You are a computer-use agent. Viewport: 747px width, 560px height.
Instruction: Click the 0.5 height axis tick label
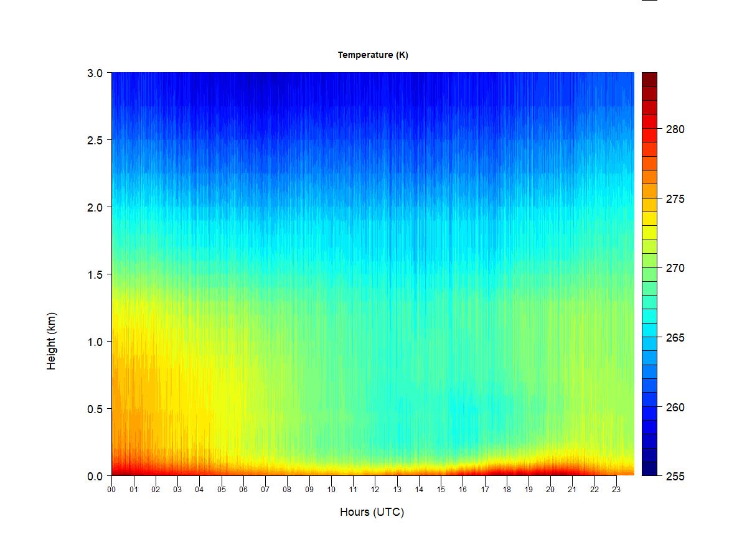[95, 409]
